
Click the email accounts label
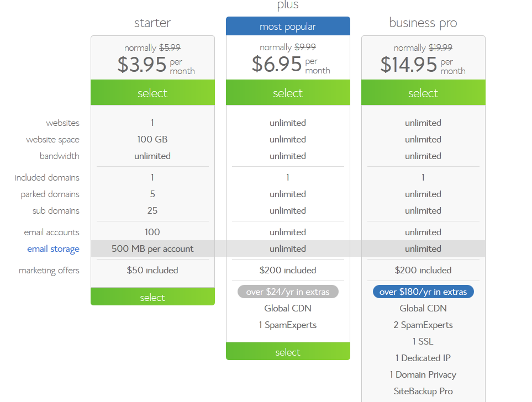click(51, 232)
